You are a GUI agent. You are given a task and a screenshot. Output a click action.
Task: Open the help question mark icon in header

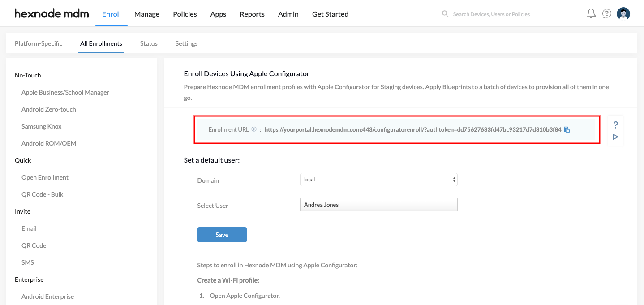pos(607,14)
